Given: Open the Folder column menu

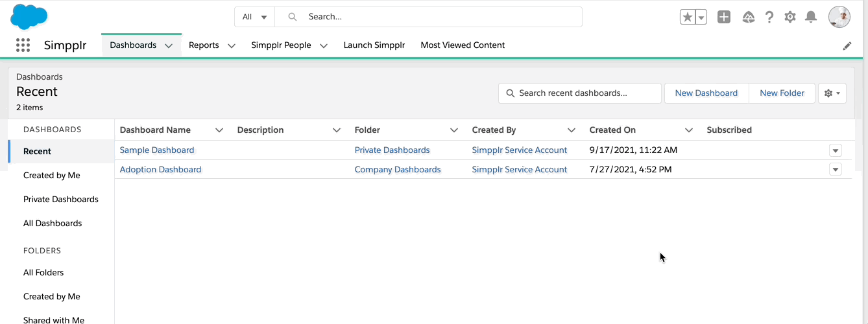Looking at the screenshot, I should click(x=454, y=130).
